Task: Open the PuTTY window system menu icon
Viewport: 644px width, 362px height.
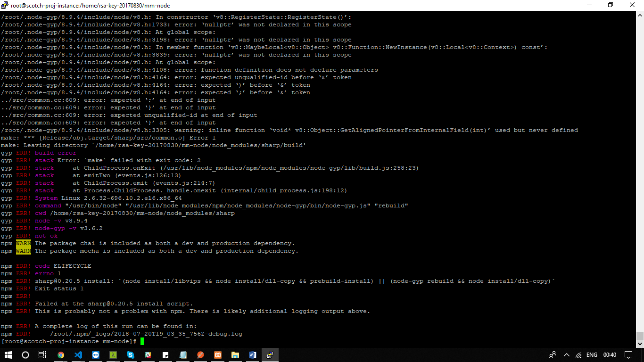Action: pyautogui.click(x=4, y=6)
